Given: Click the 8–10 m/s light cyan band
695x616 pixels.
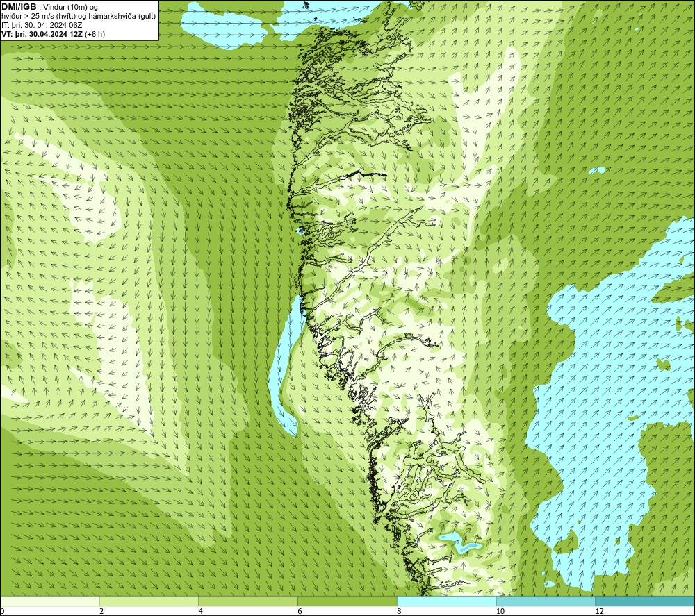Looking at the screenshot, I should pyautogui.click(x=447, y=601).
